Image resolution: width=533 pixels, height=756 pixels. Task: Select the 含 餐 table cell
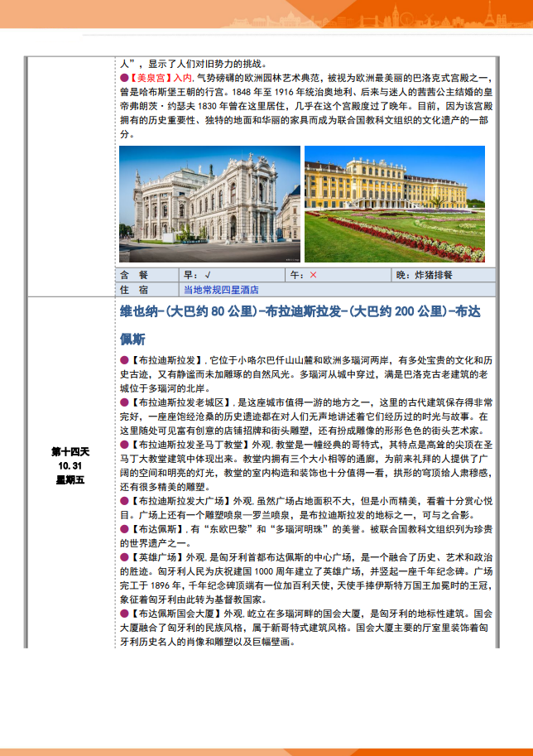[147, 275]
